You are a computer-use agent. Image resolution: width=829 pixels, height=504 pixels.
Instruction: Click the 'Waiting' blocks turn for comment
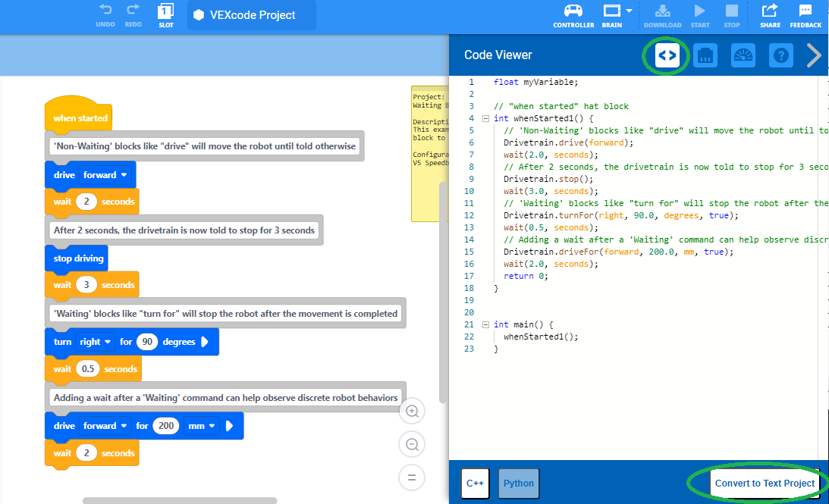tap(226, 313)
